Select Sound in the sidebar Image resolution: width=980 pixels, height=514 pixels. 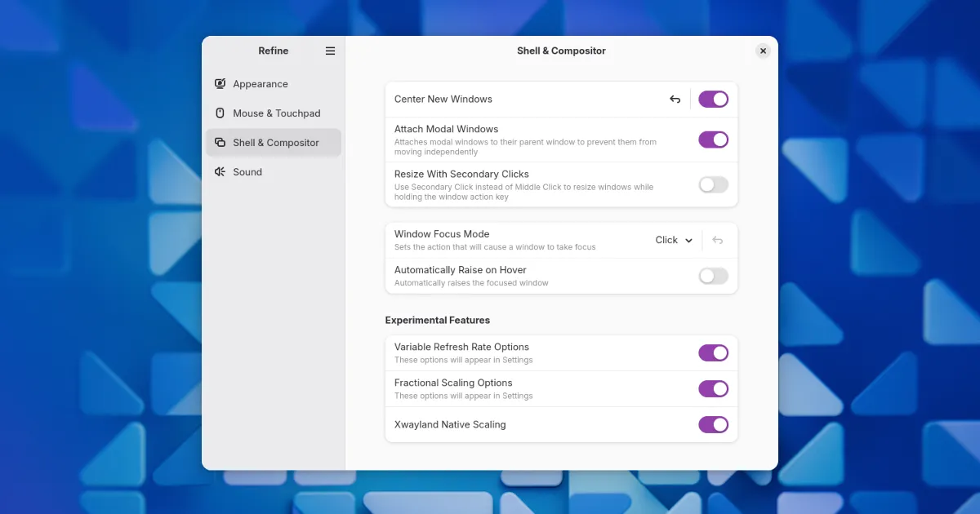tap(247, 172)
